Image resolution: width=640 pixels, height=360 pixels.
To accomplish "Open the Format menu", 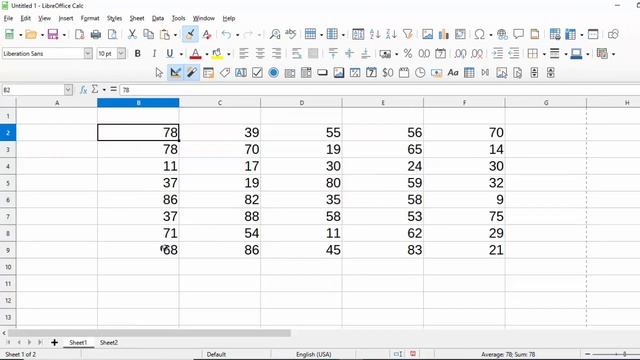I will (x=90, y=18).
